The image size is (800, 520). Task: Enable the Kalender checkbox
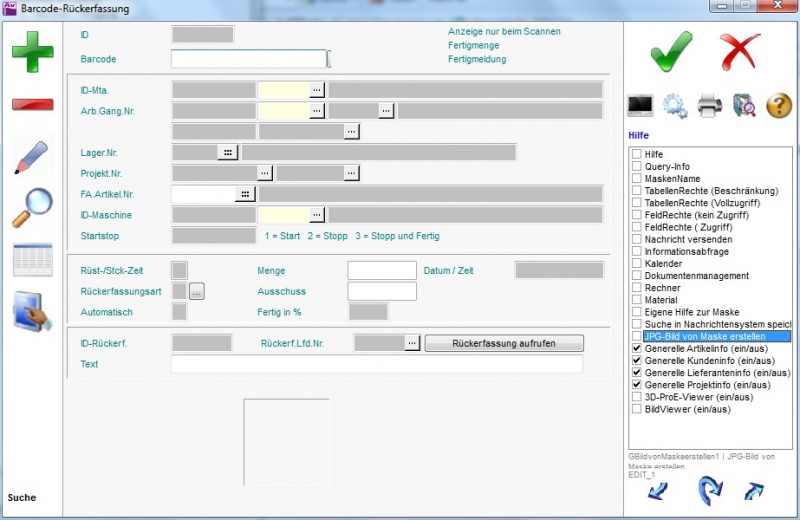click(x=637, y=264)
